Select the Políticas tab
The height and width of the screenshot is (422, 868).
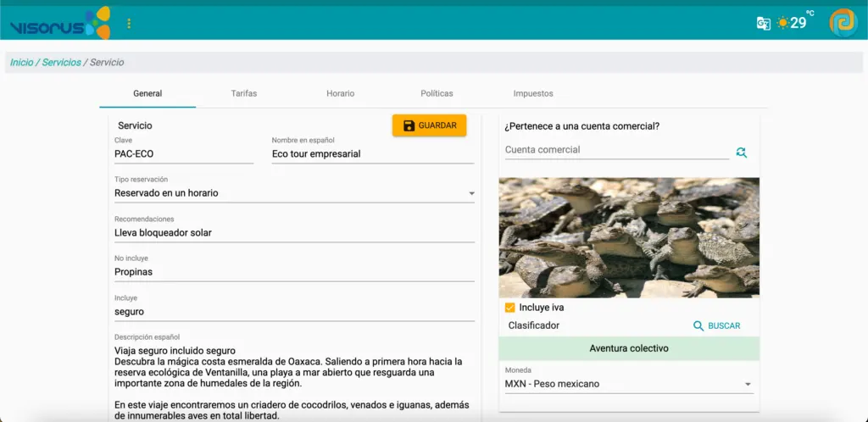[x=437, y=93]
